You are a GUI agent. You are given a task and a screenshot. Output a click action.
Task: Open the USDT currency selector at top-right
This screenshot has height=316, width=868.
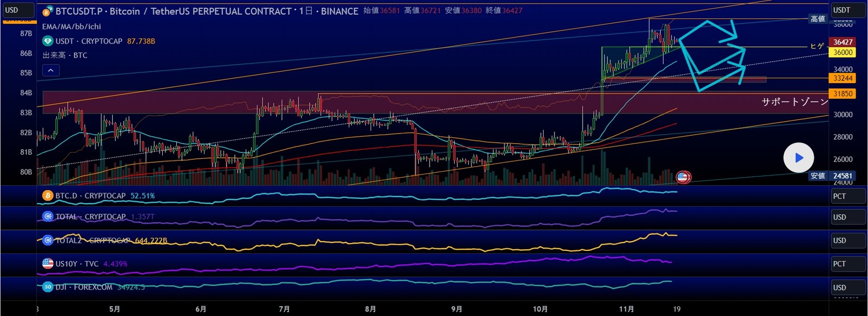coord(847,10)
